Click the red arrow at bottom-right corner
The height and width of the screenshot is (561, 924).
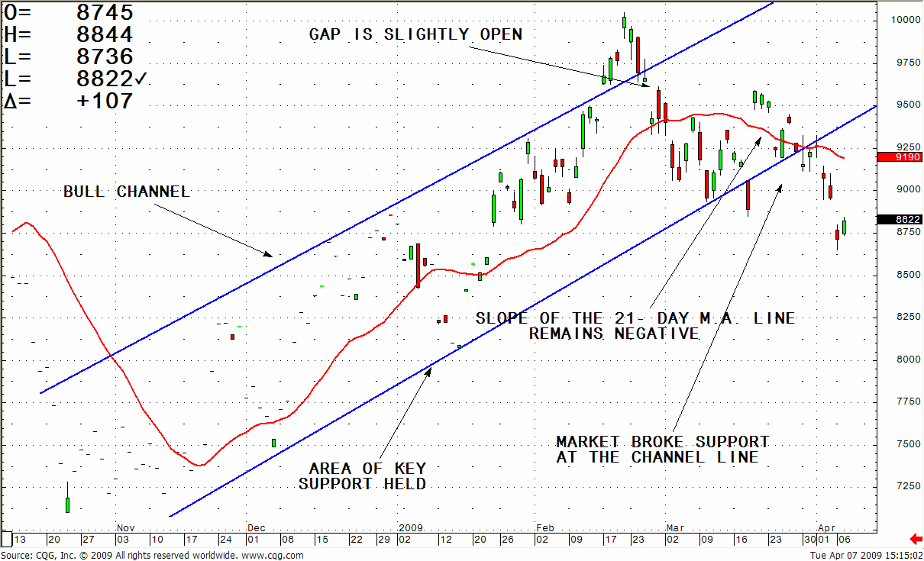point(916,540)
